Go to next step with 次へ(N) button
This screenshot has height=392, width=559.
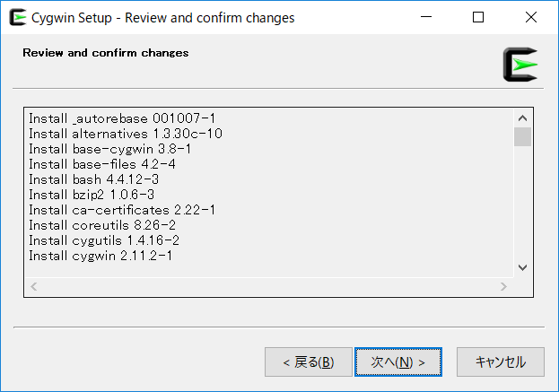(x=398, y=362)
